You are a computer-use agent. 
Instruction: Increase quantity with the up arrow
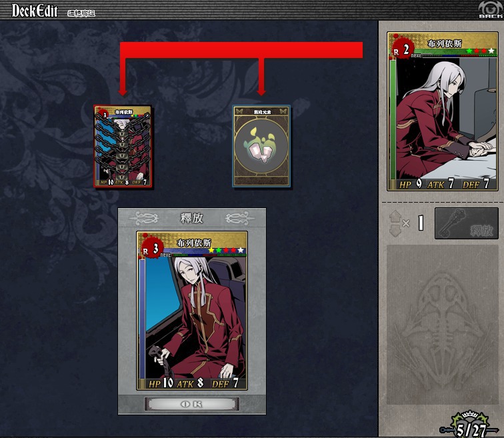tap(395, 216)
